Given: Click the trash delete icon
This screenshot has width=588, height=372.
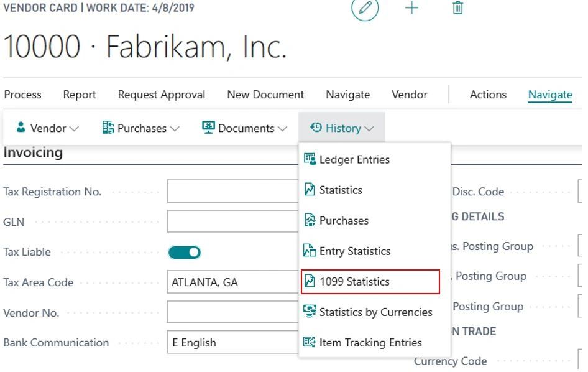Looking at the screenshot, I should [x=457, y=8].
